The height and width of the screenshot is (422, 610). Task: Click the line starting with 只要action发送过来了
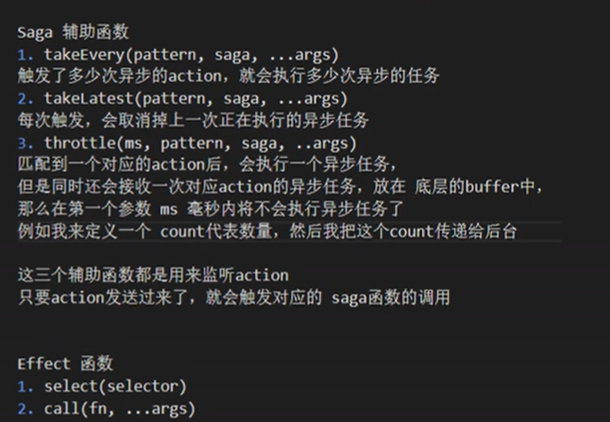pos(234,297)
